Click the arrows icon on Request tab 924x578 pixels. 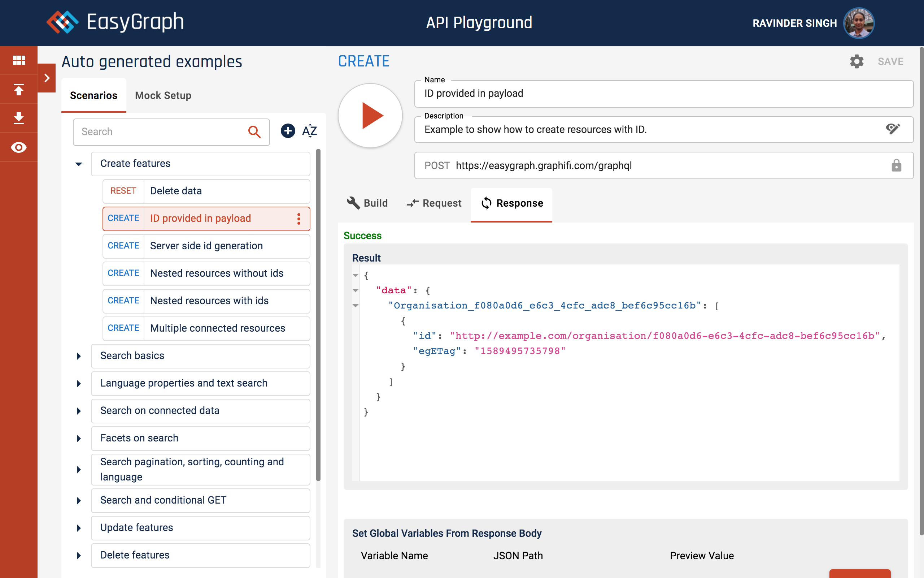(x=412, y=203)
